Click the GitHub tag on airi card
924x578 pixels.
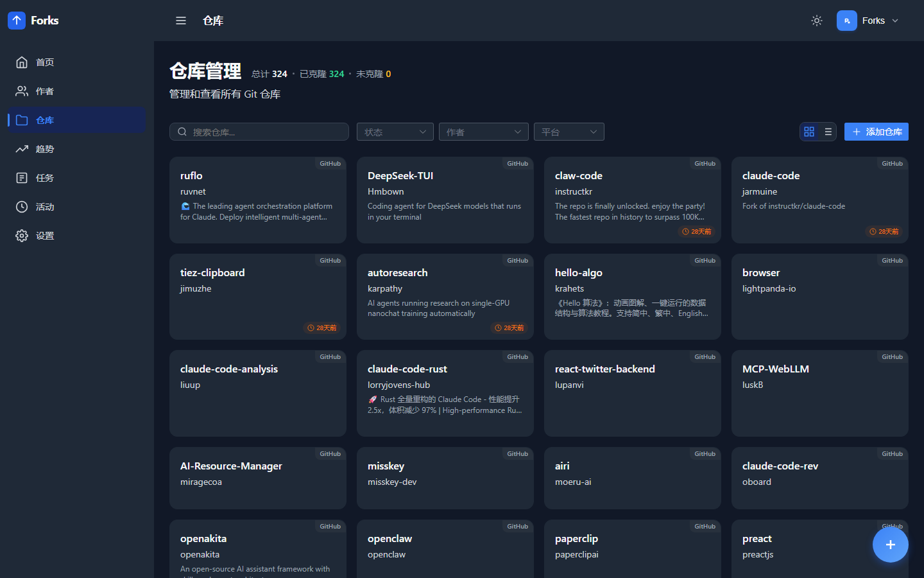pos(705,454)
